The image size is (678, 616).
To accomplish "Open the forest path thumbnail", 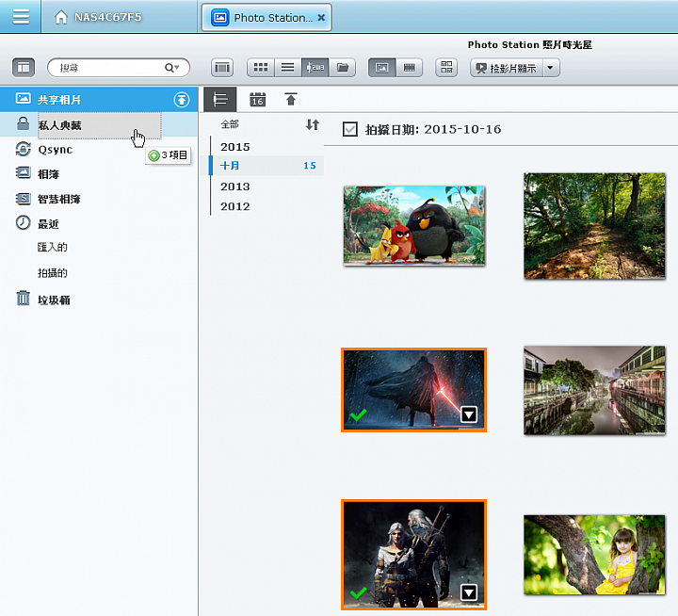I will (594, 226).
